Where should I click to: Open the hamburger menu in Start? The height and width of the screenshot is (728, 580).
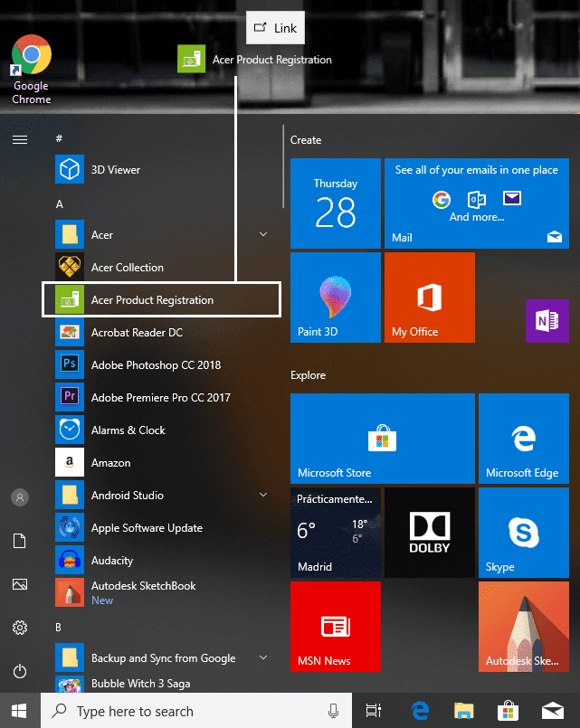pos(20,139)
